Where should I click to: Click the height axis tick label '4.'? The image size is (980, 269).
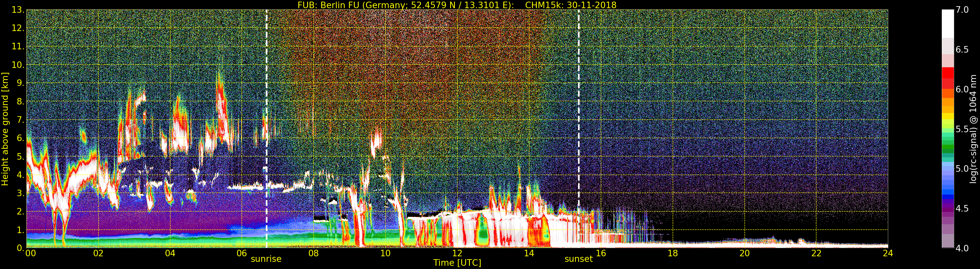pos(20,175)
